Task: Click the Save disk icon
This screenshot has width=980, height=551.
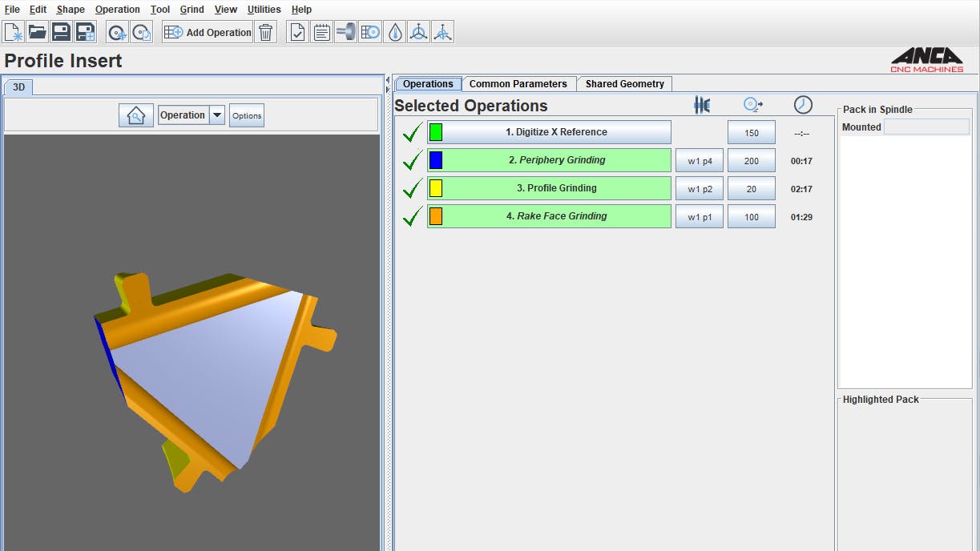Action: (x=61, y=32)
